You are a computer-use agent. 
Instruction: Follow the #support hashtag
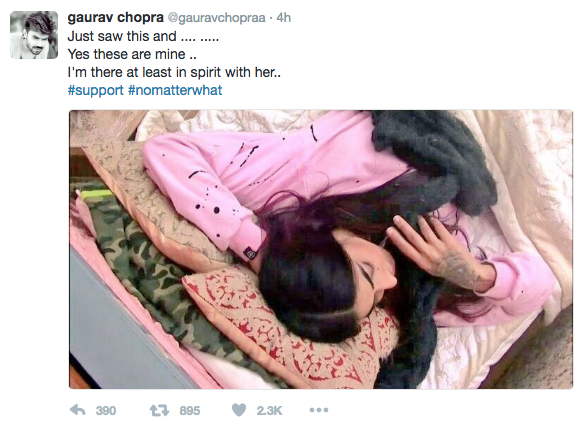(96, 91)
